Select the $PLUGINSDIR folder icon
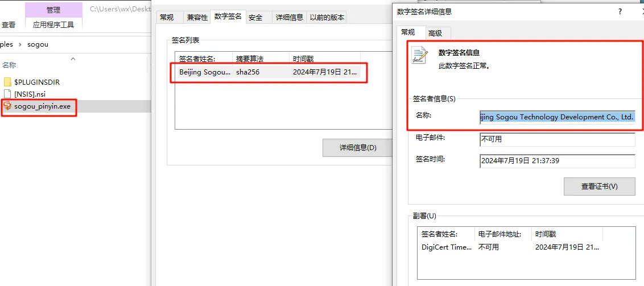Viewport: 644px width, 286px height. 7,82
